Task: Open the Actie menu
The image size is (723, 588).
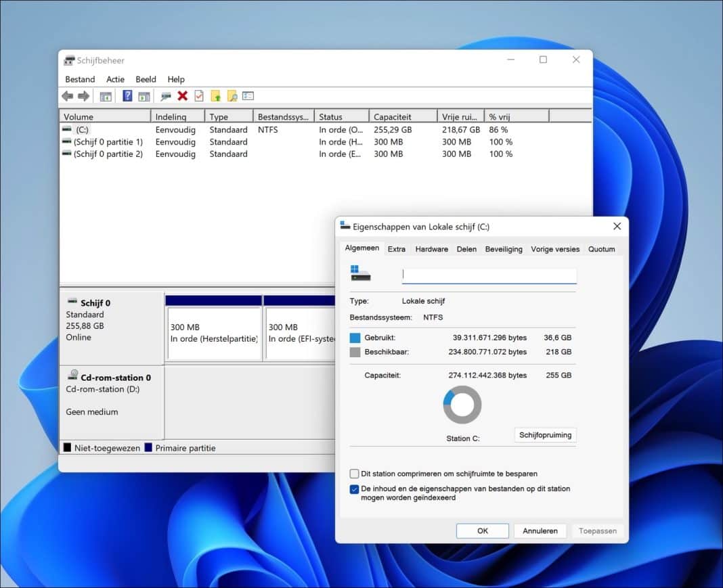Action: coord(115,79)
